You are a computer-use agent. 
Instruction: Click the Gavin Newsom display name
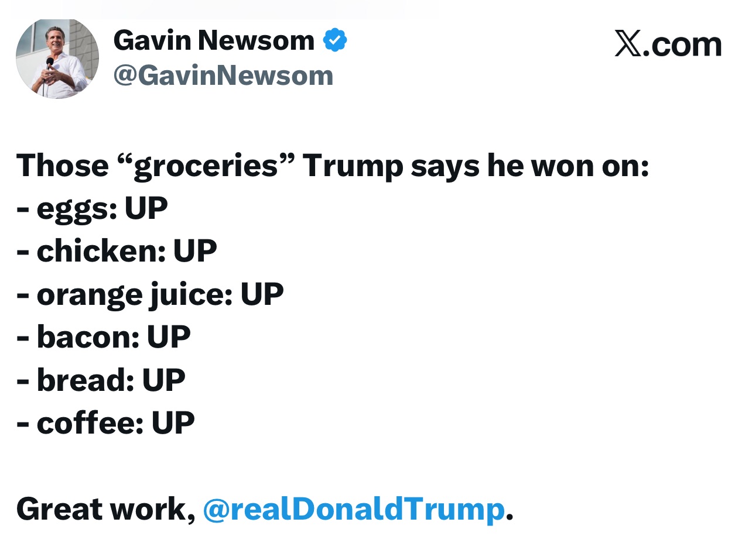click(214, 40)
